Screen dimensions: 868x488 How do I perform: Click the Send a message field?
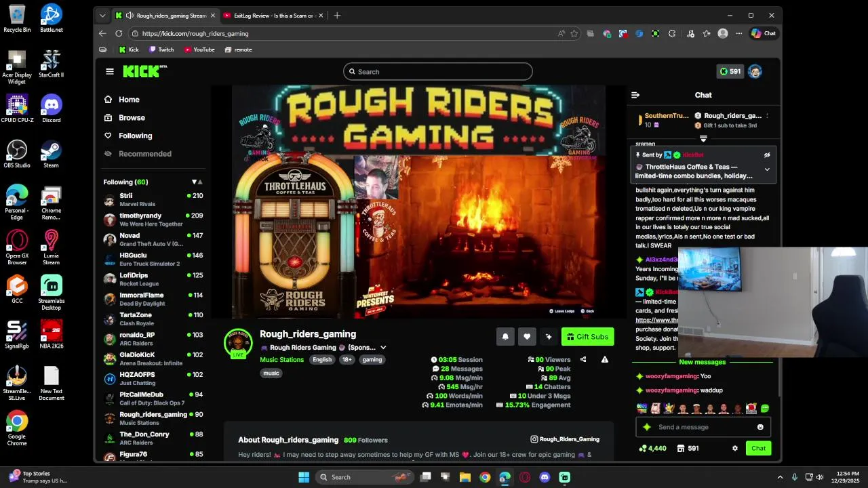pos(703,427)
